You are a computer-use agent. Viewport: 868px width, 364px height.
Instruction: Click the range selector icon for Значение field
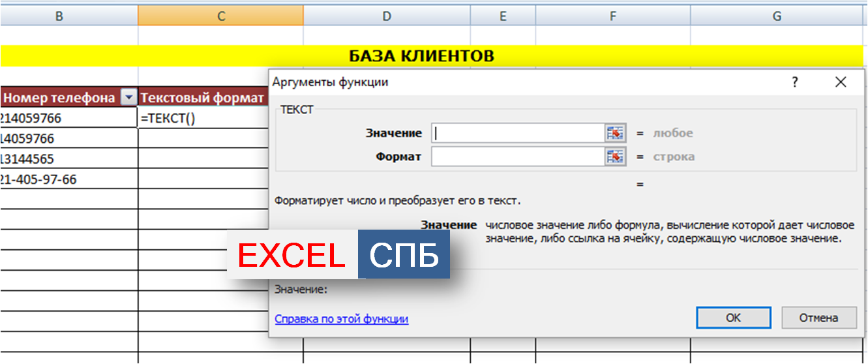tap(615, 133)
